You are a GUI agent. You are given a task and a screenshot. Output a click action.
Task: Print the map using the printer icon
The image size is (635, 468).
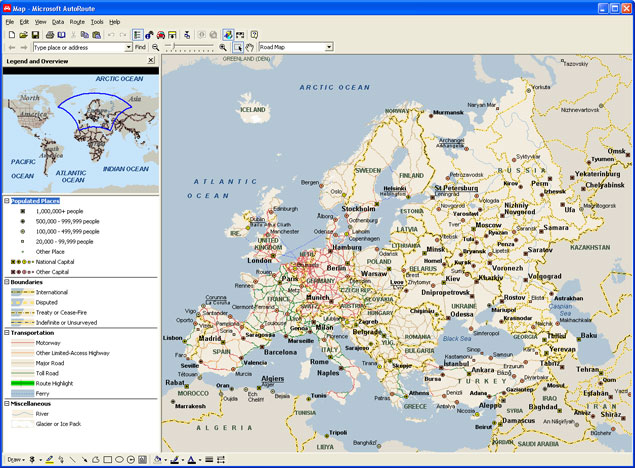click(49, 35)
